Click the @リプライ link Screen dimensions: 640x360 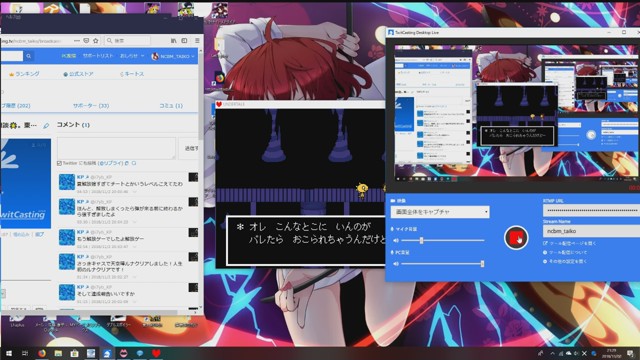[111, 163]
